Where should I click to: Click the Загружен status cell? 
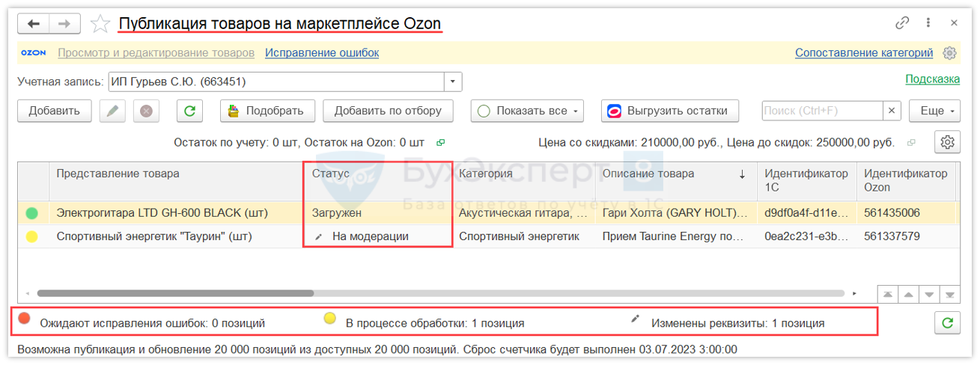(x=377, y=213)
